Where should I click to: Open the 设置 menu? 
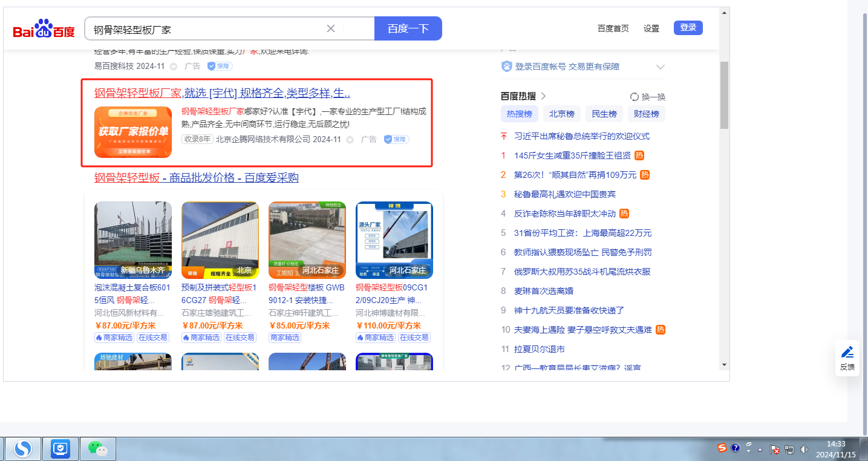tap(651, 28)
